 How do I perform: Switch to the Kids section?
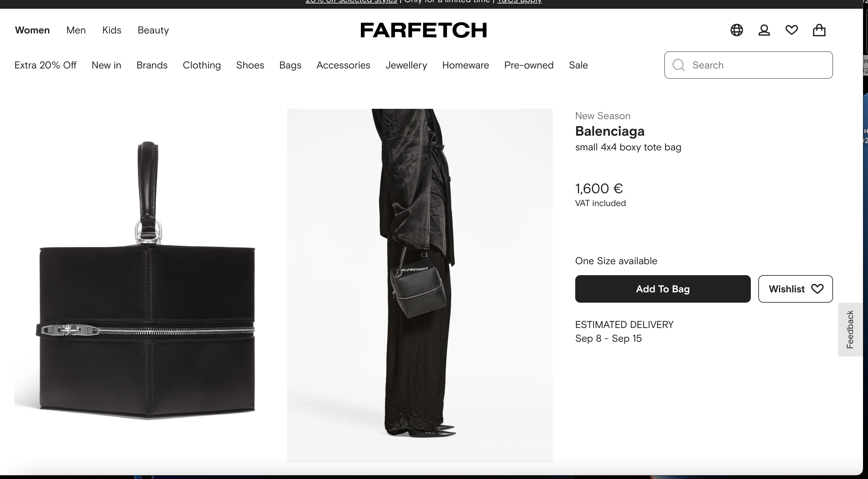click(112, 30)
